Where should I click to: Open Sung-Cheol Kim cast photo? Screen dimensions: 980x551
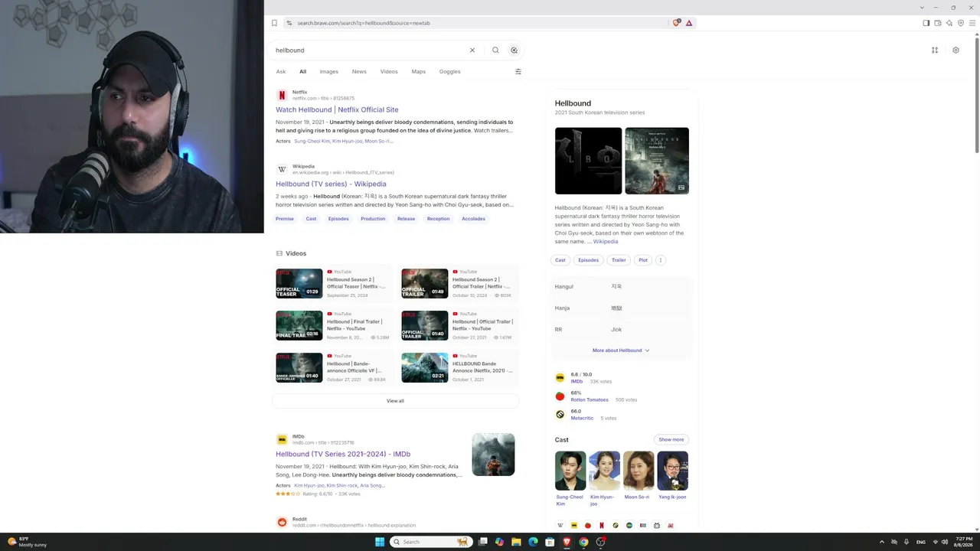point(570,471)
